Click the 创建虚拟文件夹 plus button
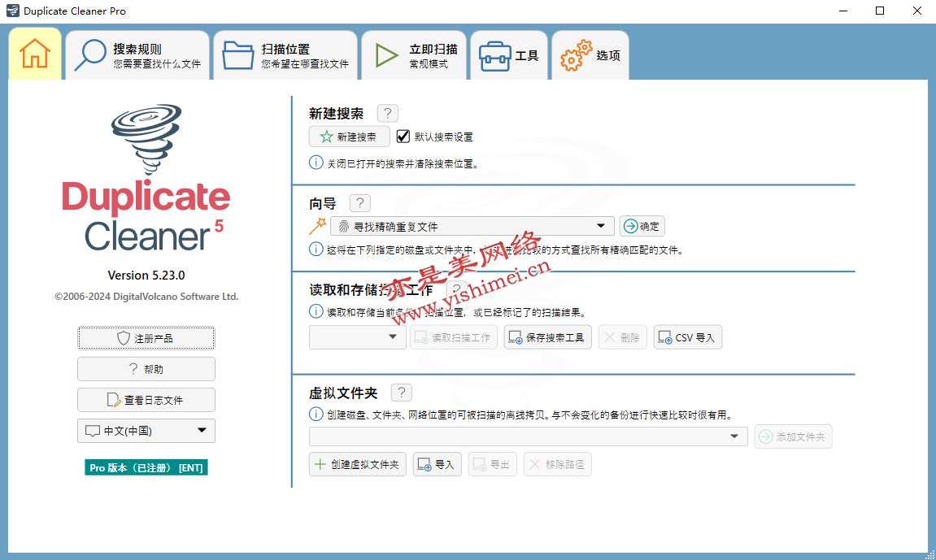This screenshot has height=560, width=936. pyautogui.click(x=358, y=464)
